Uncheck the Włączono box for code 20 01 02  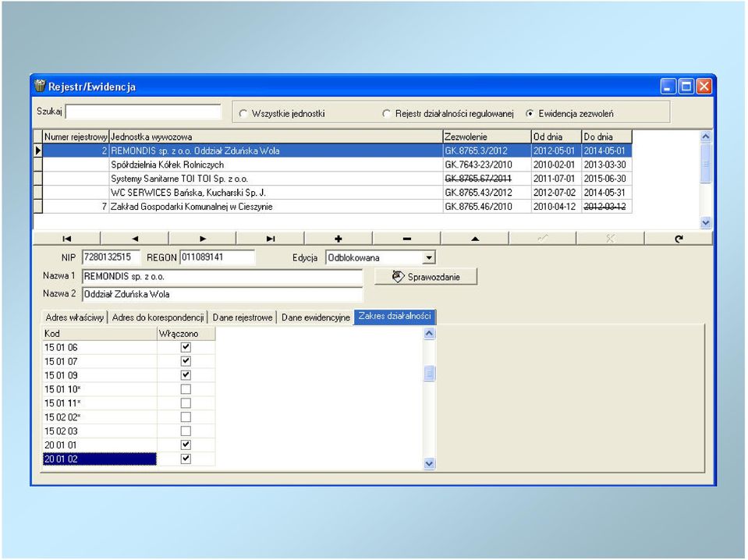(x=186, y=459)
